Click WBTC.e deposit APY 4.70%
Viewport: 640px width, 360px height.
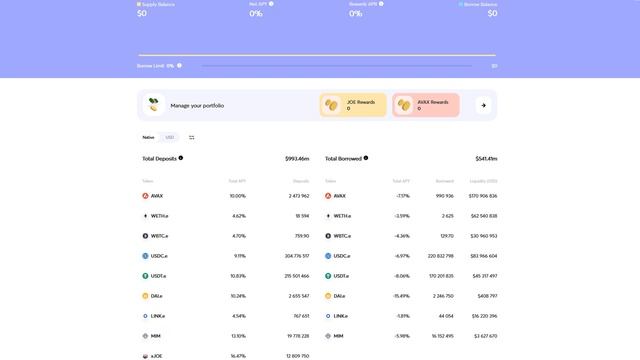click(239, 236)
